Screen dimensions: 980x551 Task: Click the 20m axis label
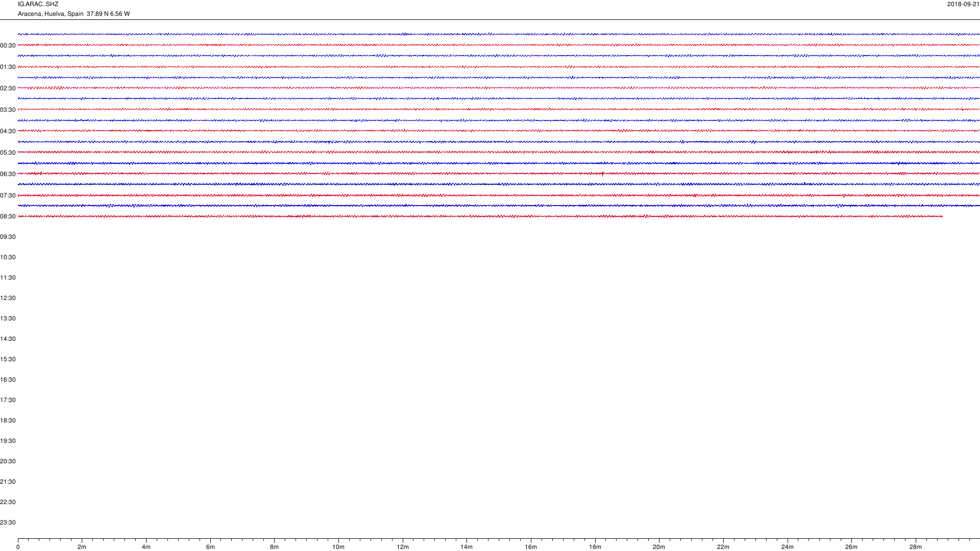(659, 547)
